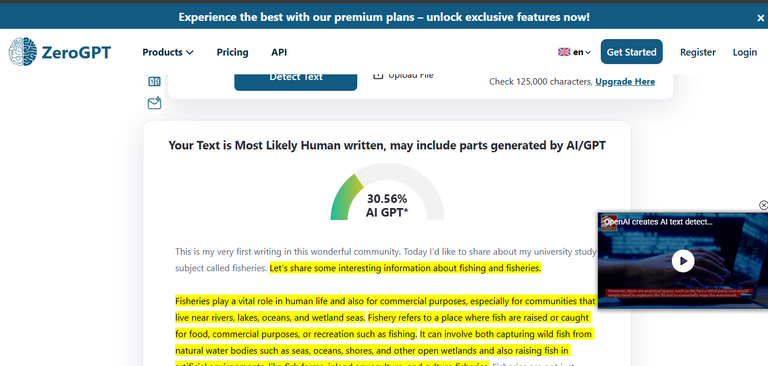Play the OpenAI text detector video
The width and height of the screenshot is (768, 366).
pos(683,261)
